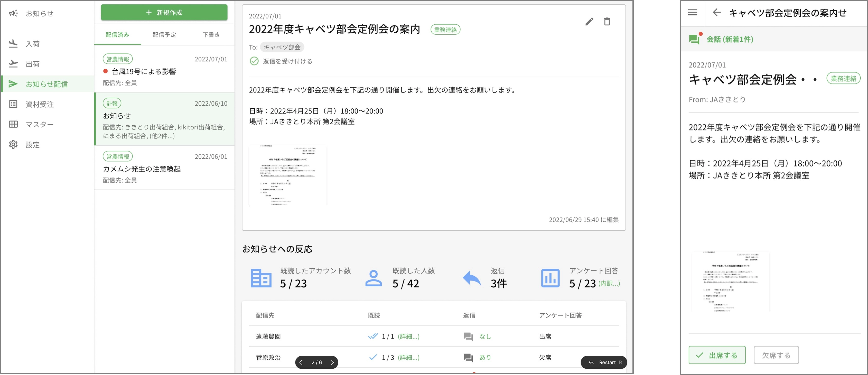Image resolution: width=868 pixels, height=375 pixels.
Task: Click the conversation bubble icon with red dot
Action: click(x=694, y=39)
